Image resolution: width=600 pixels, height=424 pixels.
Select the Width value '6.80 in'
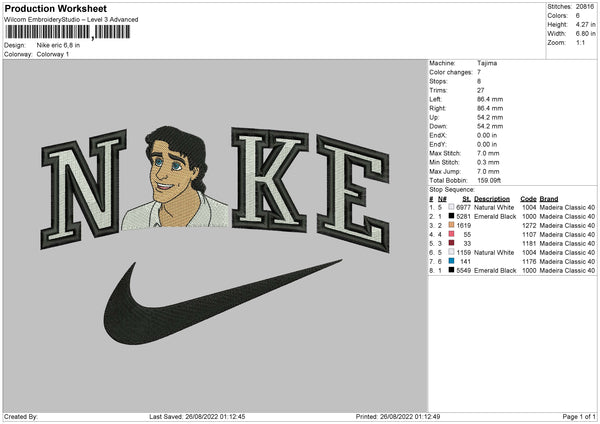click(585, 34)
